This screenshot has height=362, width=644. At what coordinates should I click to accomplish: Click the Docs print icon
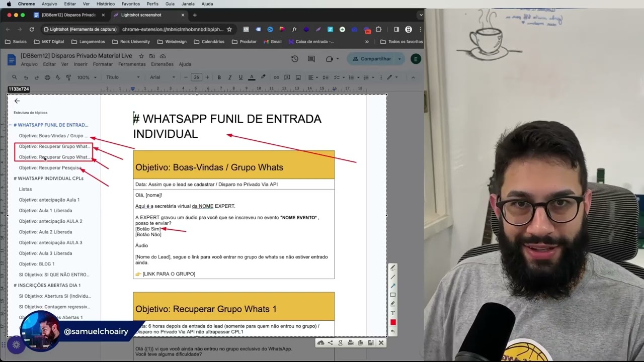coord(47,77)
